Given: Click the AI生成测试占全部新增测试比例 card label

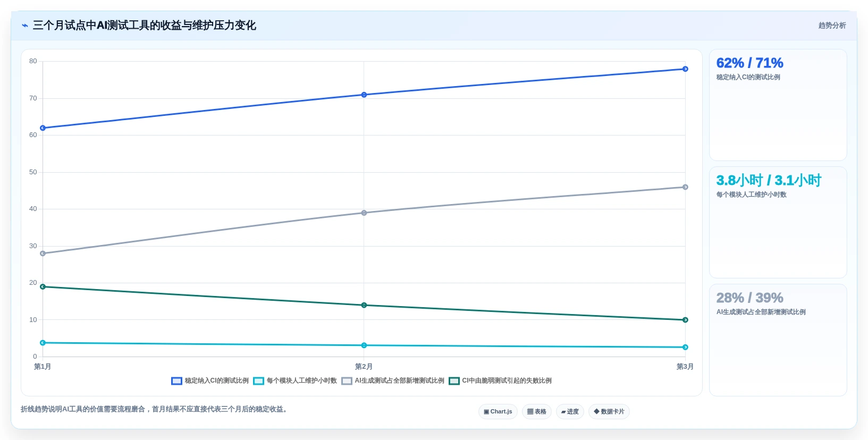Looking at the screenshot, I should (761, 312).
